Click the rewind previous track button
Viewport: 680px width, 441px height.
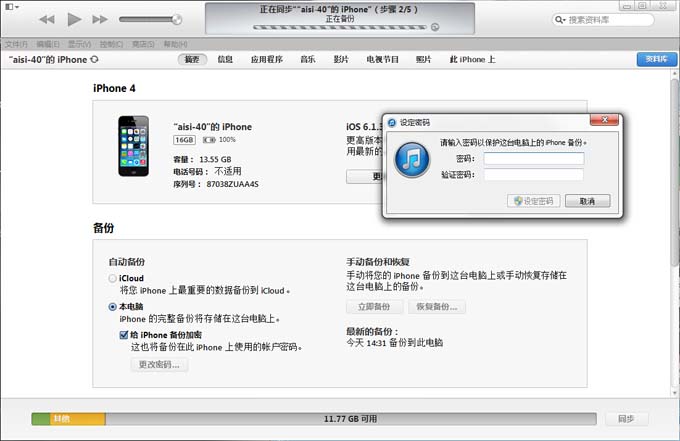tap(47, 20)
